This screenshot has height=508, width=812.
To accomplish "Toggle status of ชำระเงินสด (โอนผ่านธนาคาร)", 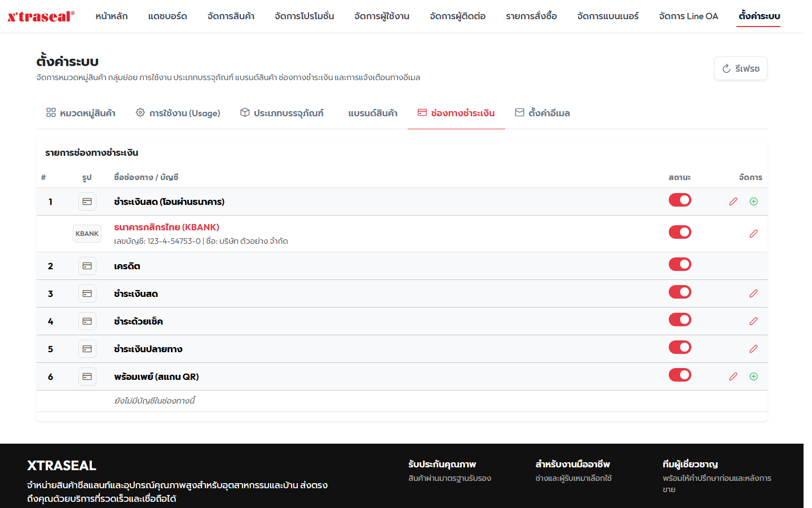I will coord(680,200).
